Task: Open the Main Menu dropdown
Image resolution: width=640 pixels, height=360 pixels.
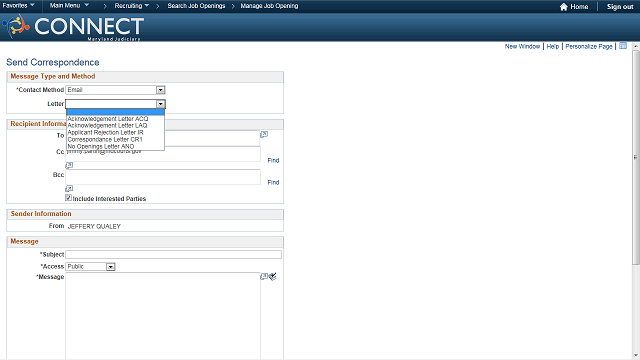Action: click(69, 6)
